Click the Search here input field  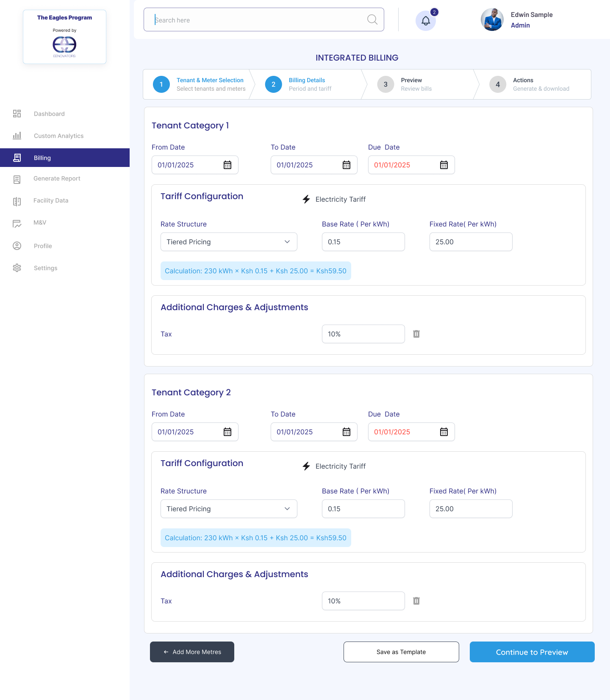point(264,19)
